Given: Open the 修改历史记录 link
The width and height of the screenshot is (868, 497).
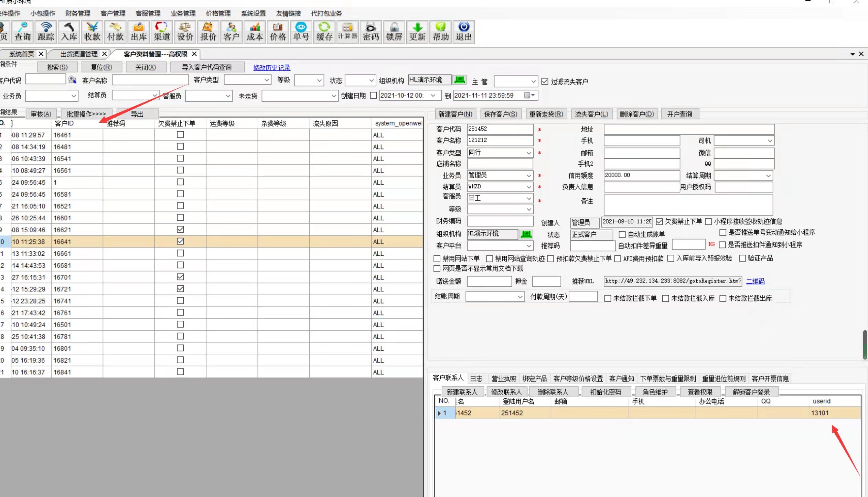Looking at the screenshot, I should click(x=271, y=68).
